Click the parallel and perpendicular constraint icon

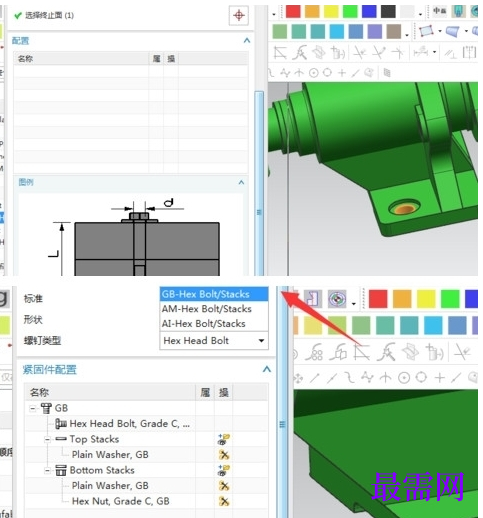click(451, 53)
